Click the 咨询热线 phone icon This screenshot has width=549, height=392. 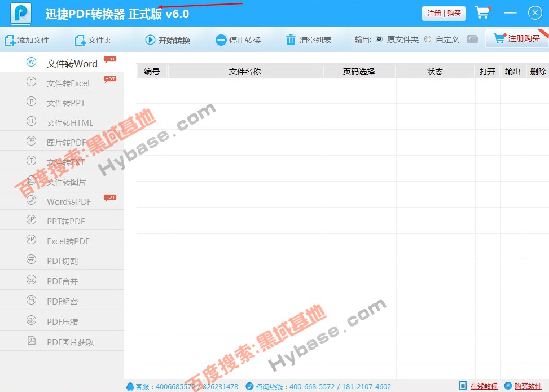coord(249,386)
